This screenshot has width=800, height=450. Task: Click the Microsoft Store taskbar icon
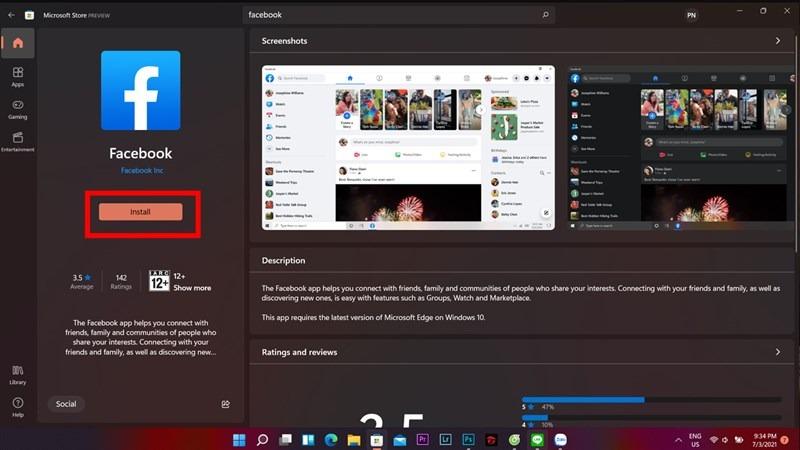click(x=377, y=440)
